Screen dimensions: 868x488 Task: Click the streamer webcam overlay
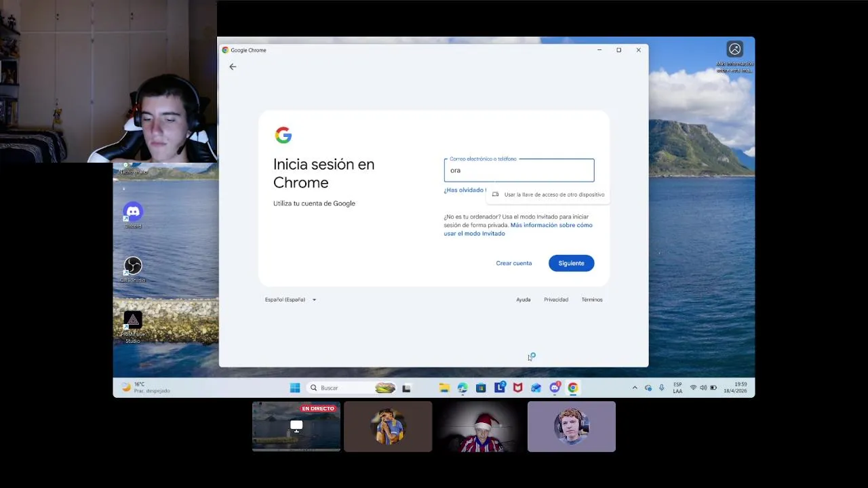point(108,81)
